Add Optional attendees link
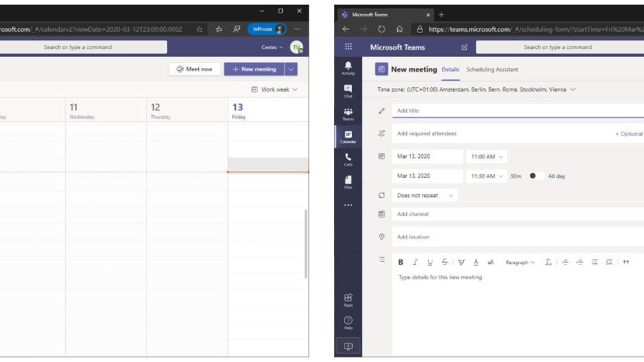The width and height of the screenshot is (644, 362). click(628, 134)
